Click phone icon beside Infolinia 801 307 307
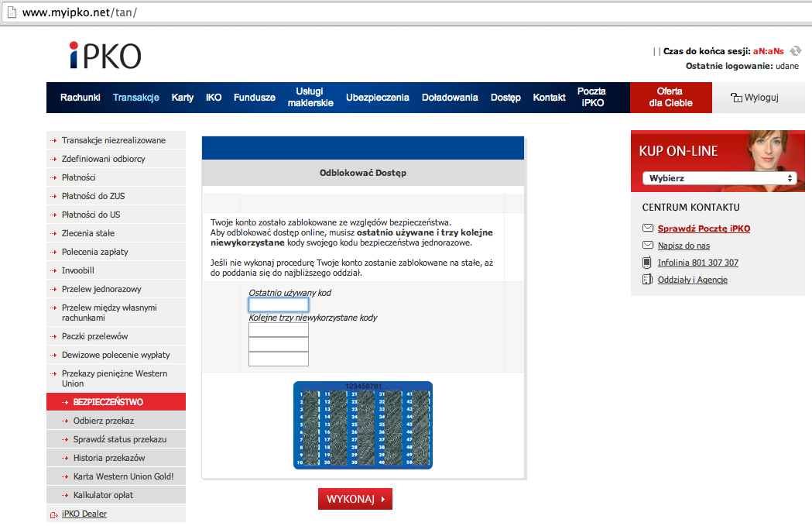The width and height of the screenshot is (812, 526). (x=647, y=262)
